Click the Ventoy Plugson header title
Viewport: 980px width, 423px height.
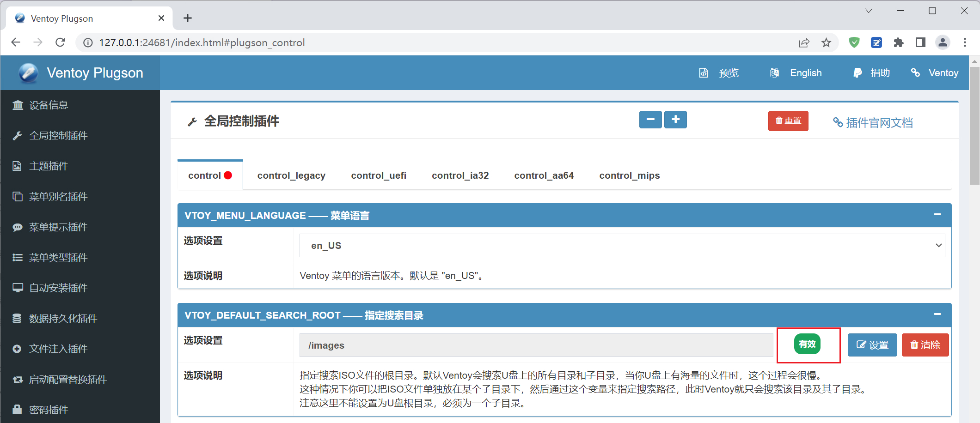pyautogui.click(x=95, y=73)
